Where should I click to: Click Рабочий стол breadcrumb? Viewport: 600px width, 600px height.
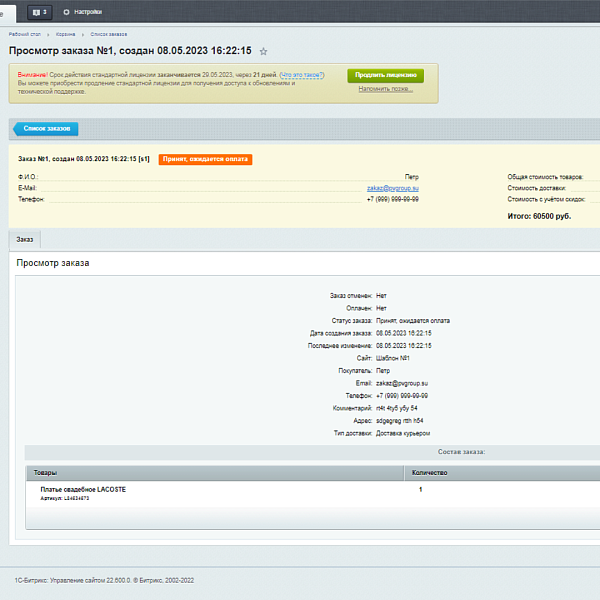[23, 34]
